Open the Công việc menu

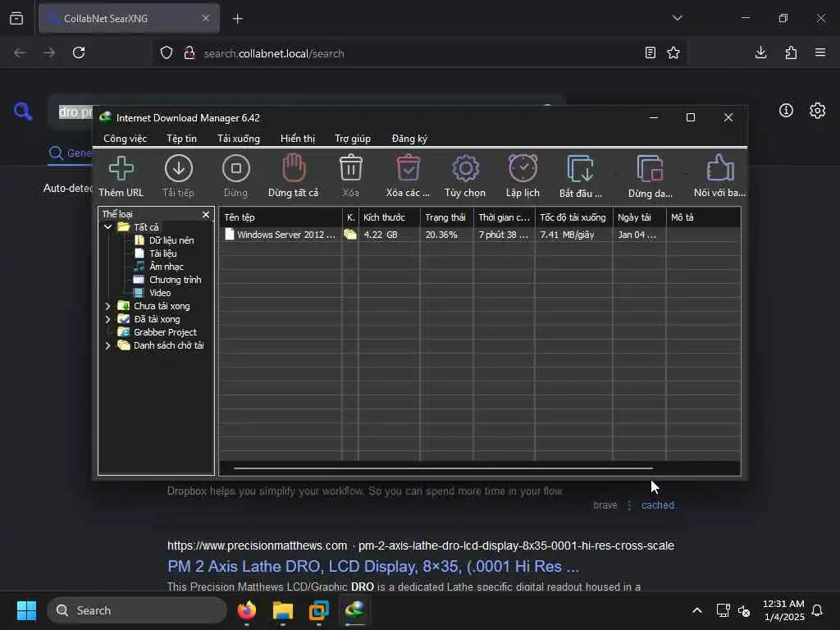point(125,138)
